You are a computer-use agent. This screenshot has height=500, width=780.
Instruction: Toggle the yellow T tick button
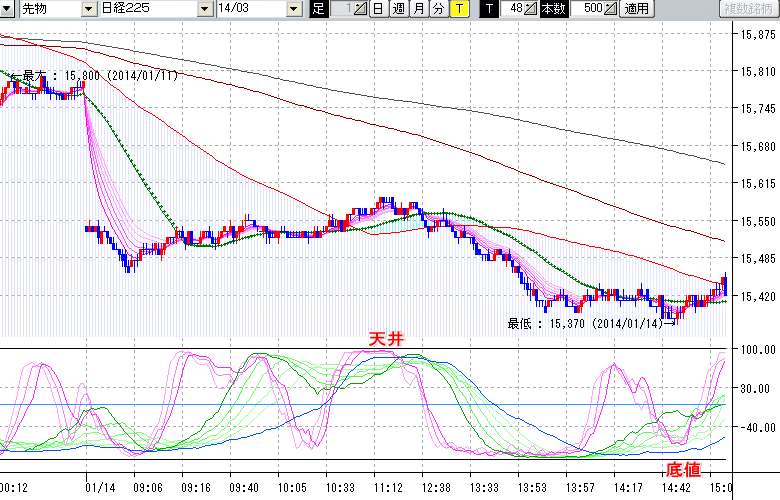pos(458,9)
